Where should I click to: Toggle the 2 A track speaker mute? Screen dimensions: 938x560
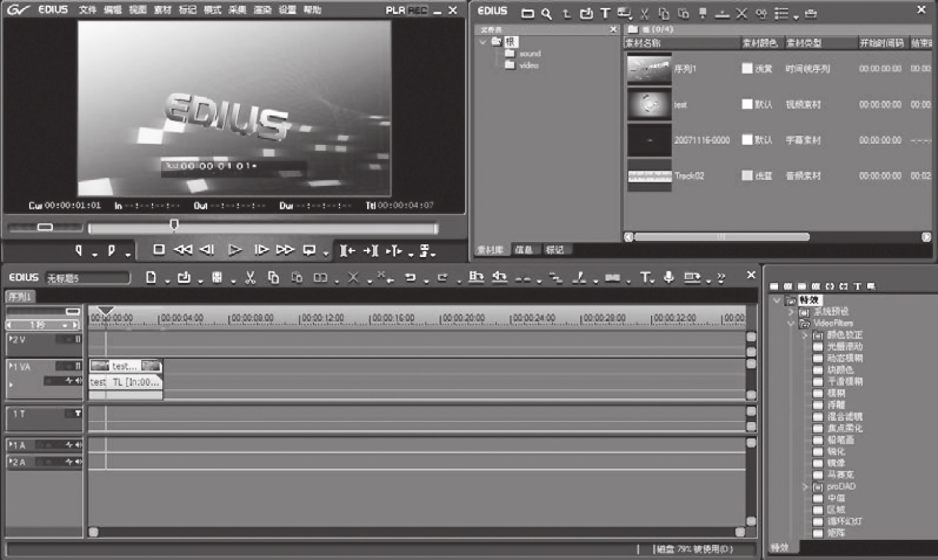[78, 462]
